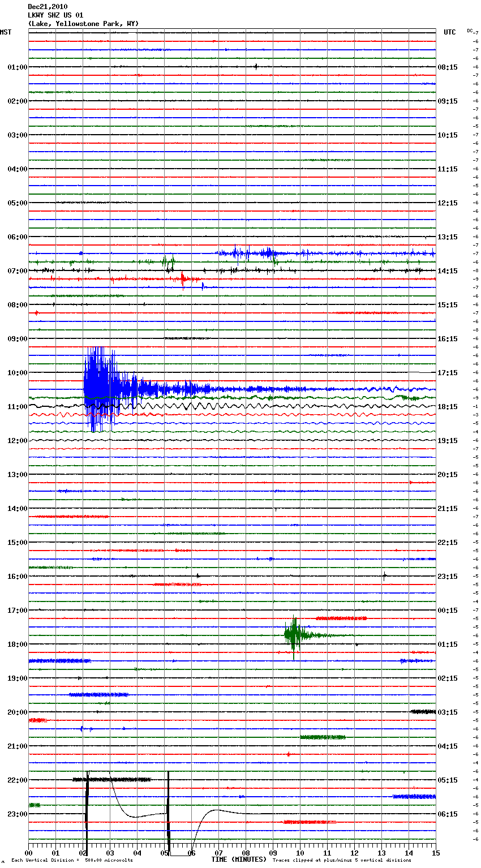Screen dimensions: 481x868
Task: Click the 02:15 UTC time label
Action: [448, 678]
